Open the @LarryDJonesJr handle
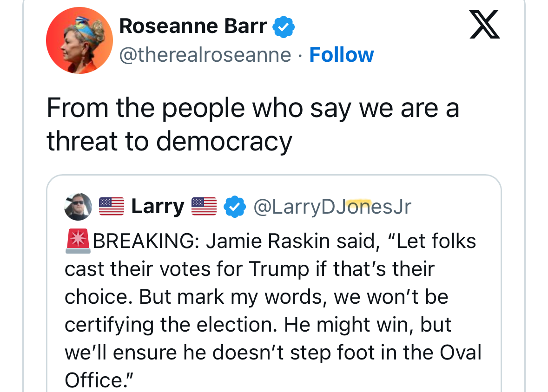 coord(332,207)
